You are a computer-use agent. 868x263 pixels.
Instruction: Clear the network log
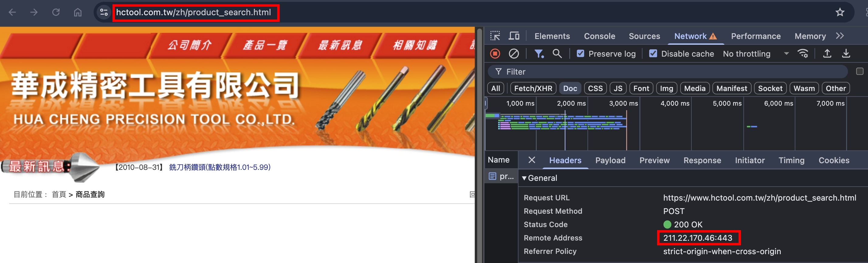[x=514, y=54]
